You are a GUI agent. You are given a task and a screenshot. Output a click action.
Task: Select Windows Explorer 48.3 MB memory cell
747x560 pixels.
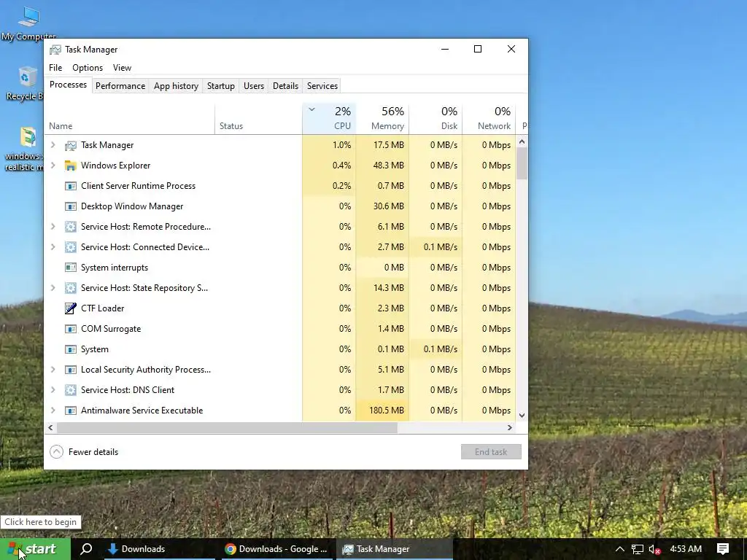click(x=382, y=166)
